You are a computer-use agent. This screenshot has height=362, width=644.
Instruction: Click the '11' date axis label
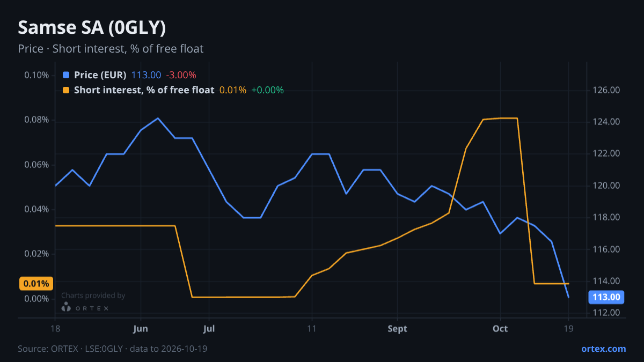click(x=312, y=328)
